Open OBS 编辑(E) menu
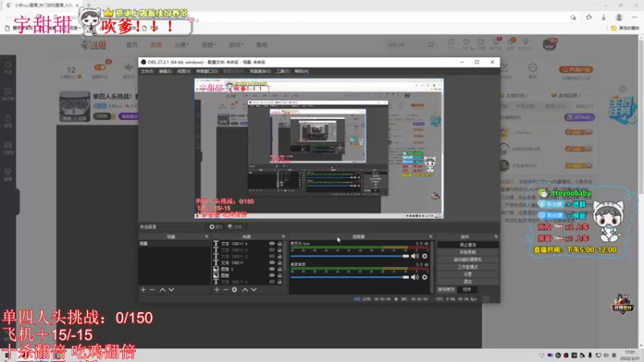The image size is (644, 362). [165, 72]
